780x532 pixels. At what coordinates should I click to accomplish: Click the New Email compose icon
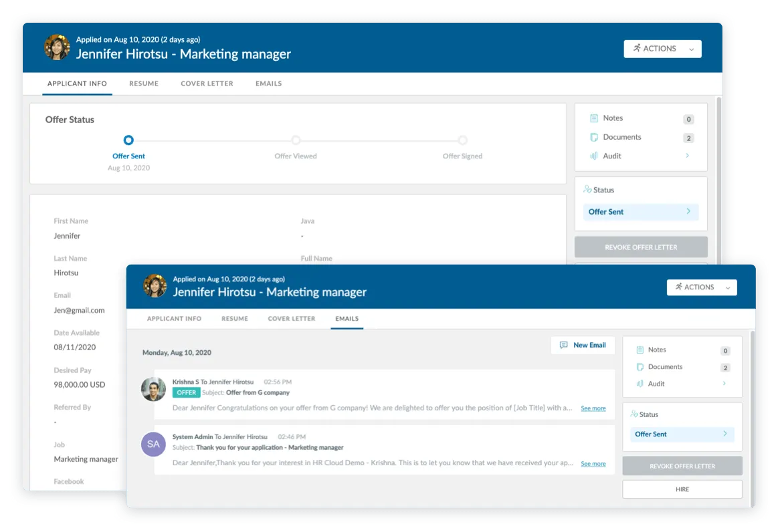coord(564,345)
